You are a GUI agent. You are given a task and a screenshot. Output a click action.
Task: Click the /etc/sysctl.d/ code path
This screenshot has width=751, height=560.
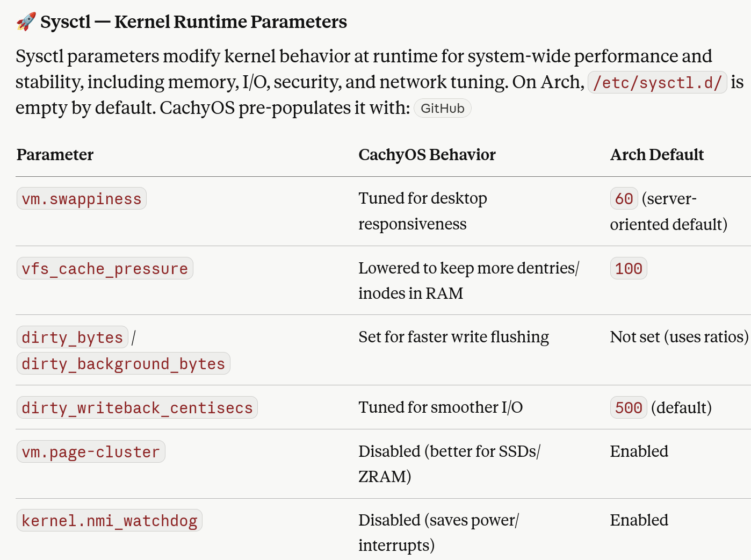click(x=658, y=83)
